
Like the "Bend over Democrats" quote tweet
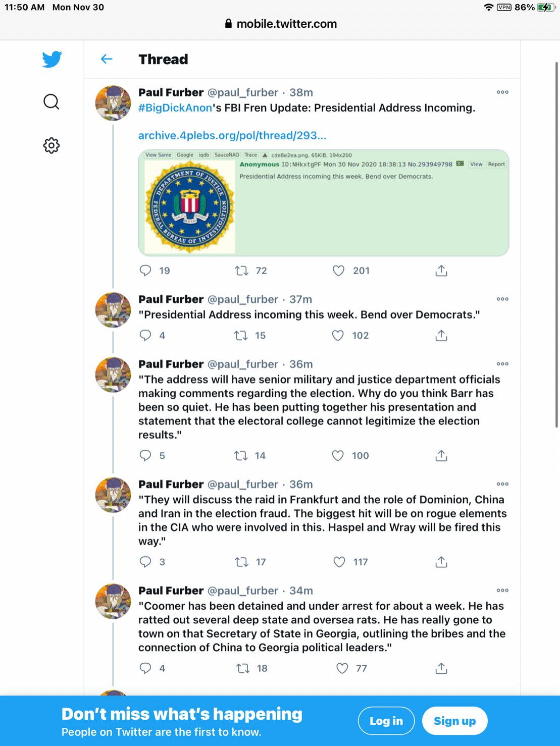coord(338,336)
